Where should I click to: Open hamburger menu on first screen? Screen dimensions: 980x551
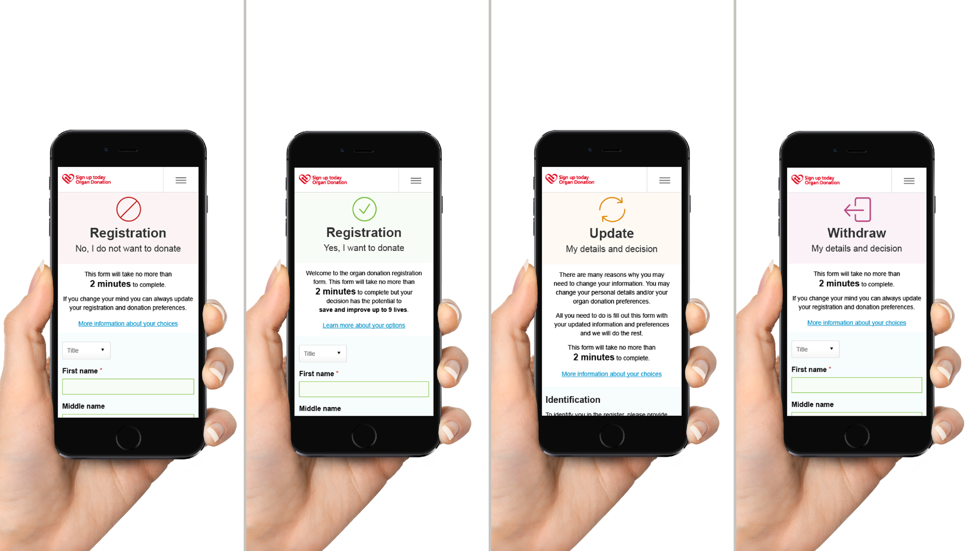(180, 179)
